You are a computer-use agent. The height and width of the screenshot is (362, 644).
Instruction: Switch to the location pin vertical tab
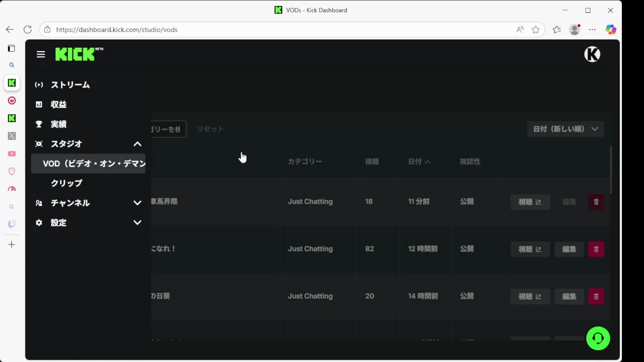12,171
